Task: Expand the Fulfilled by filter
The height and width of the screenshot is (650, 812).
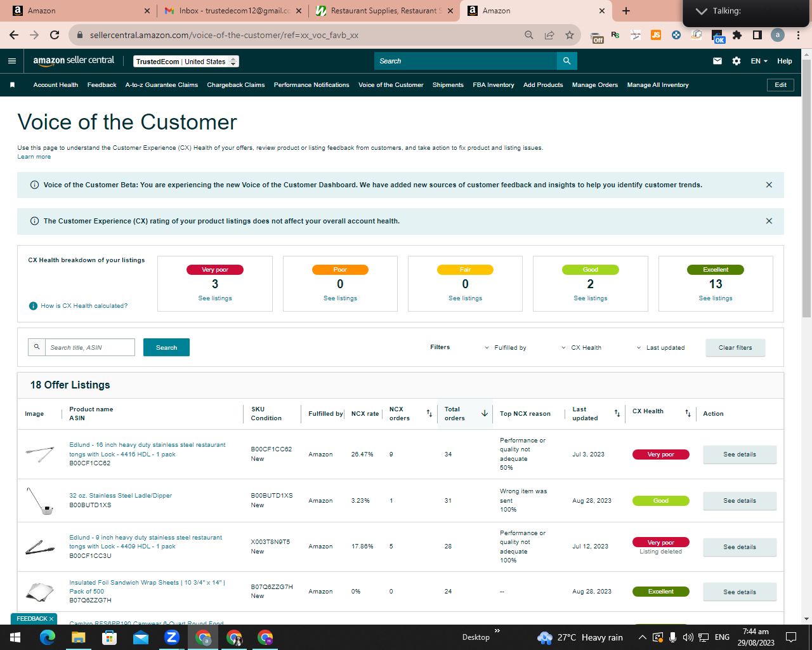Action: click(506, 348)
